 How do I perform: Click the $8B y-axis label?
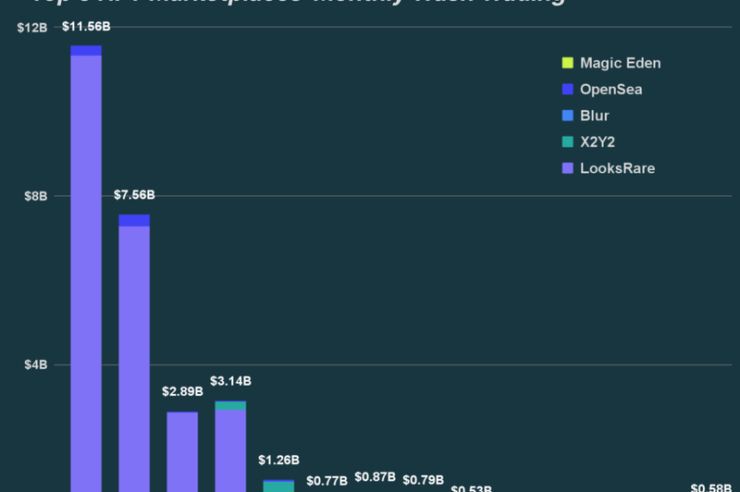point(36,196)
